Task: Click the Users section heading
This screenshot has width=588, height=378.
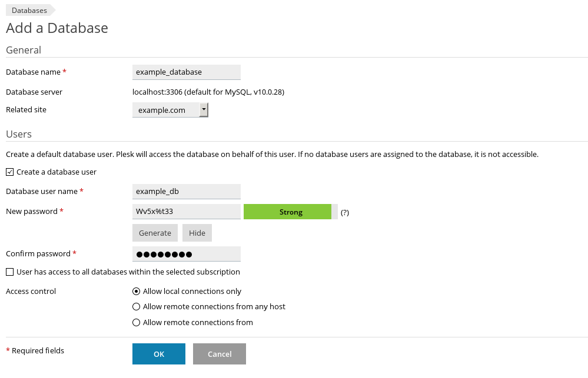Action: coord(19,134)
